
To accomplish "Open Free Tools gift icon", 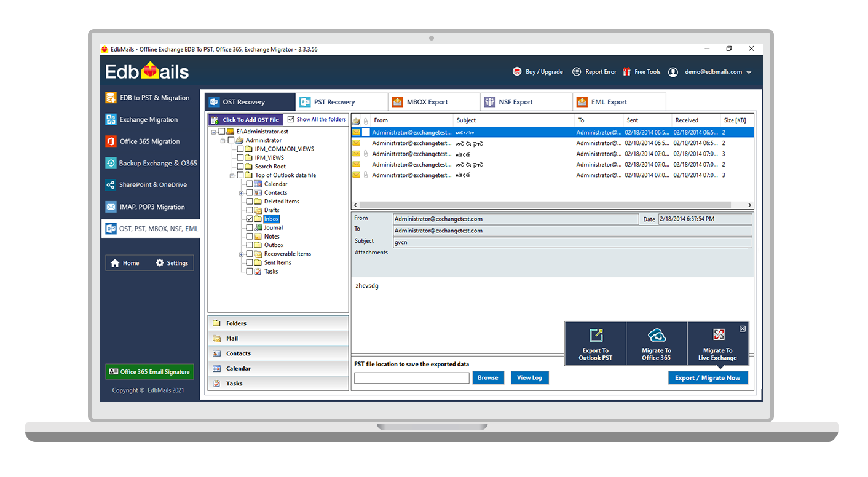I will tap(627, 72).
